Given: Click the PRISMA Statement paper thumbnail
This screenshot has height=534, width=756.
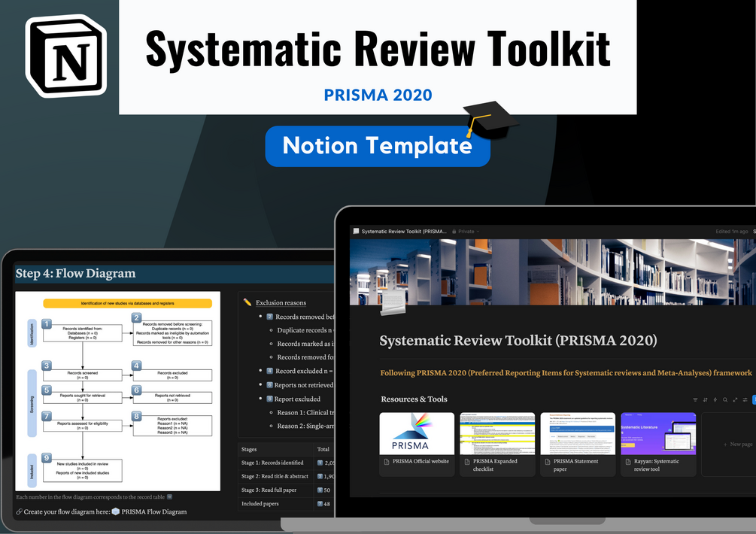Looking at the screenshot, I should pyautogui.click(x=578, y=433).
